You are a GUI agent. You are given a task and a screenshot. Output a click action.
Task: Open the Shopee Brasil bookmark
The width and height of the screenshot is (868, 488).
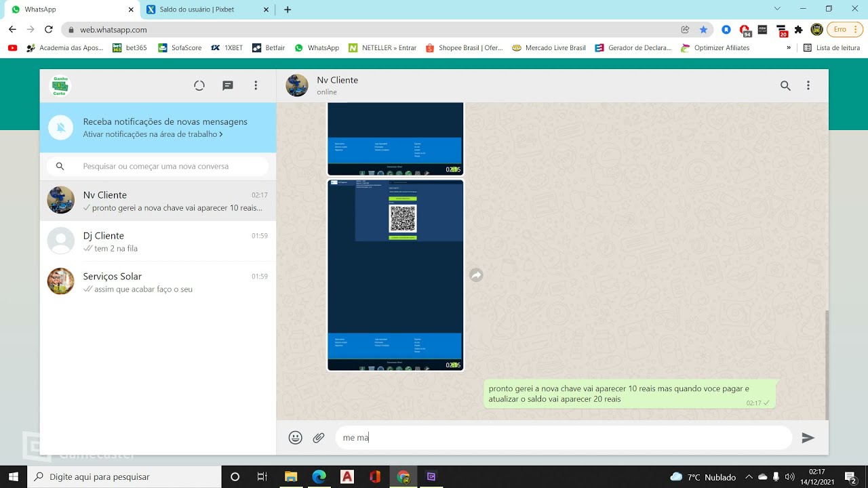[464, 48]
